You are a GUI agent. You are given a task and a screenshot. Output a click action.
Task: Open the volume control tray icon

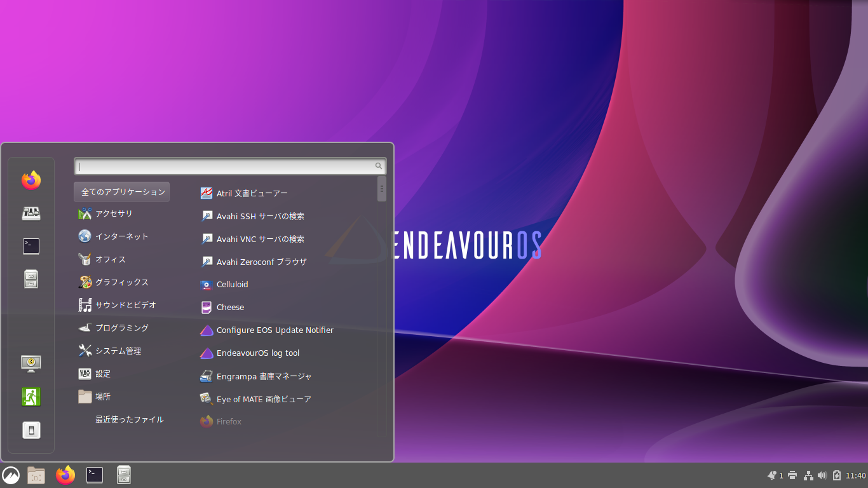click(x=822, y=475)
